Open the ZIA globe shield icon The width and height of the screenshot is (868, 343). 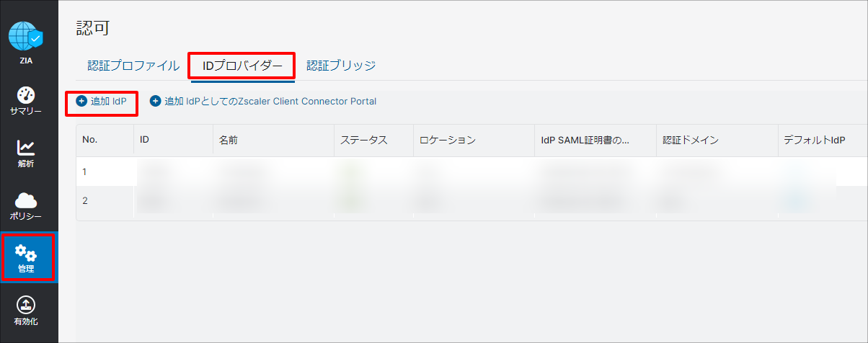pos(26,37)
